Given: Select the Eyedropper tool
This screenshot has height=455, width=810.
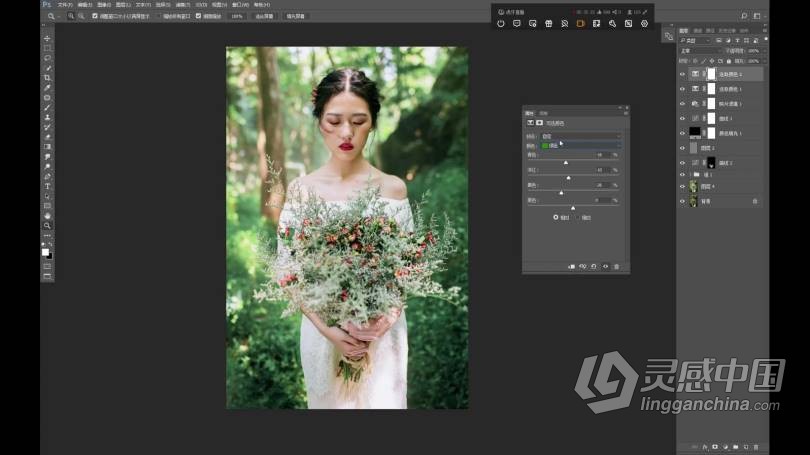Looking at the screenshot, I should click(x=47, y=88).
